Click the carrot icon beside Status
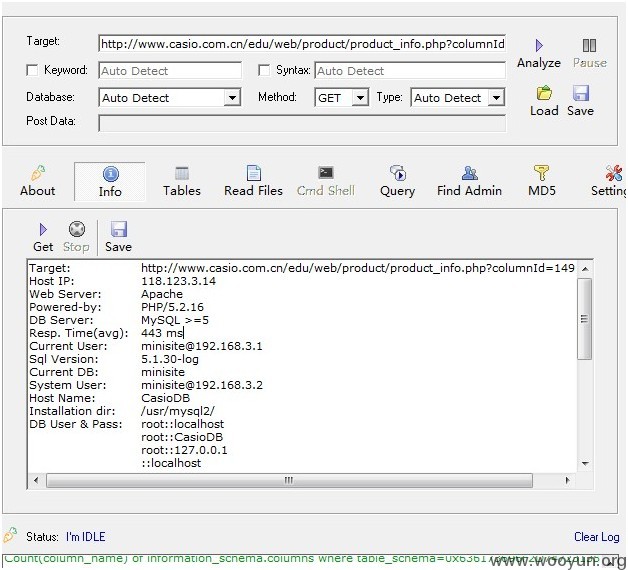Screen dimensions: 628x570 tap(10, 535)
